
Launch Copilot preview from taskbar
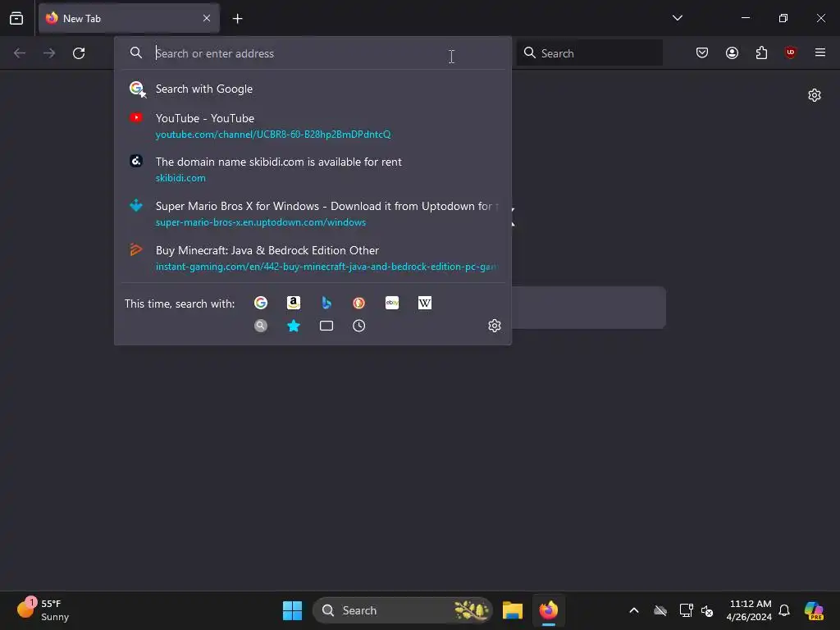click(814, 610)
